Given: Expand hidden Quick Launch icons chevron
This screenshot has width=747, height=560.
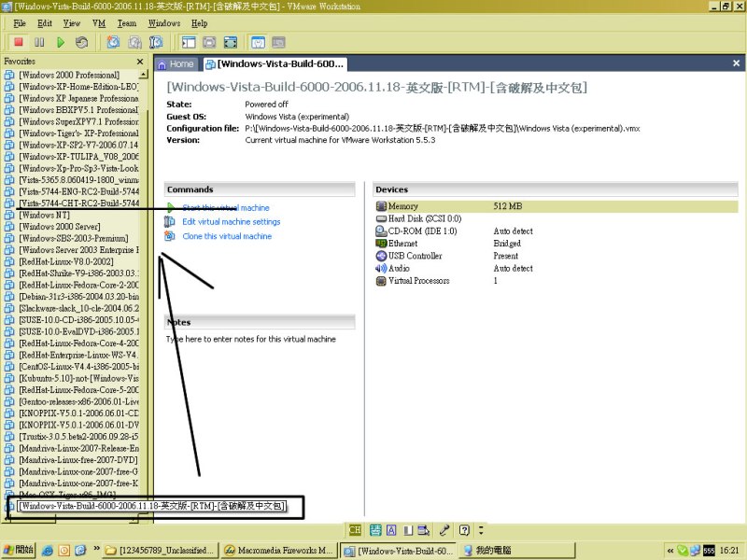Looking at the screenshot, I should 96,549.
